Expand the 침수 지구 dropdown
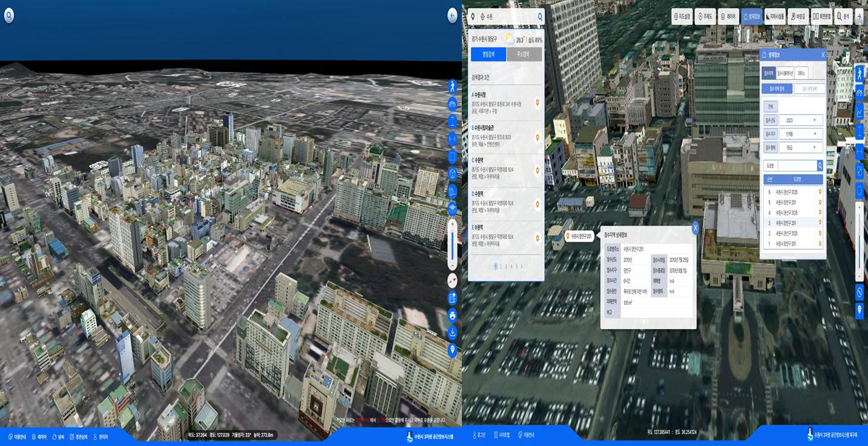Screen dimensions: 868x446 [x=800, y=134]
